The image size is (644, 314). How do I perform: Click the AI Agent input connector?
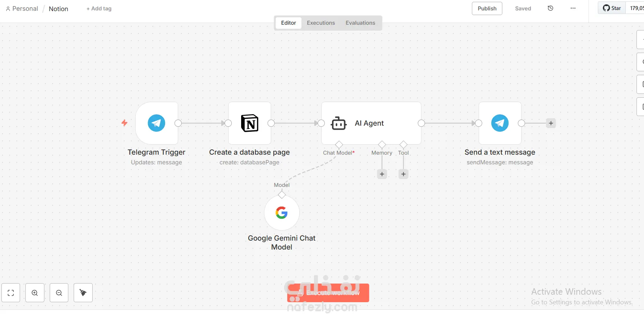[x=321, y=123]
